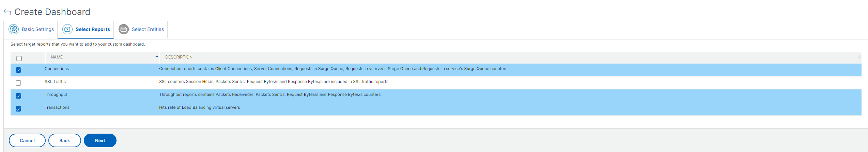Sort by DESCRIPTION column arrows
This screenshot has width=868, height=152.
859,57
